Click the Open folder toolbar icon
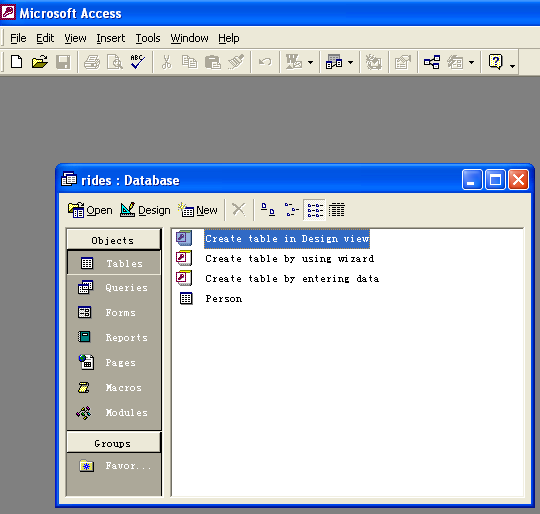 [40, 62]
